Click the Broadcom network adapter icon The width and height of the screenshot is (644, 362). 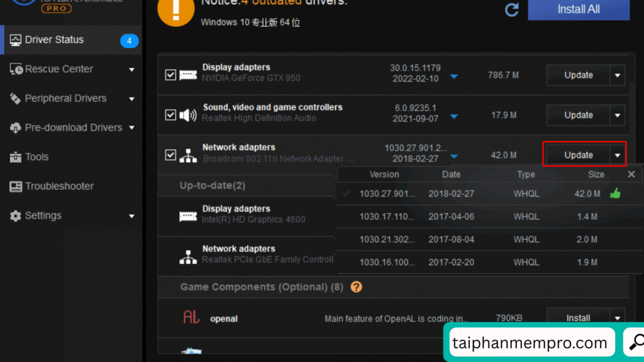188,155
